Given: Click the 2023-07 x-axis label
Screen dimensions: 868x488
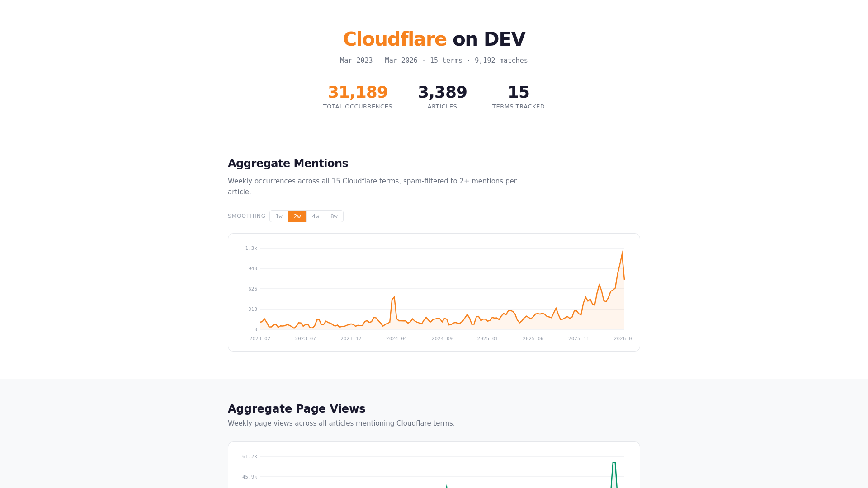Looking at the screenshot, I should coord(306,338).
